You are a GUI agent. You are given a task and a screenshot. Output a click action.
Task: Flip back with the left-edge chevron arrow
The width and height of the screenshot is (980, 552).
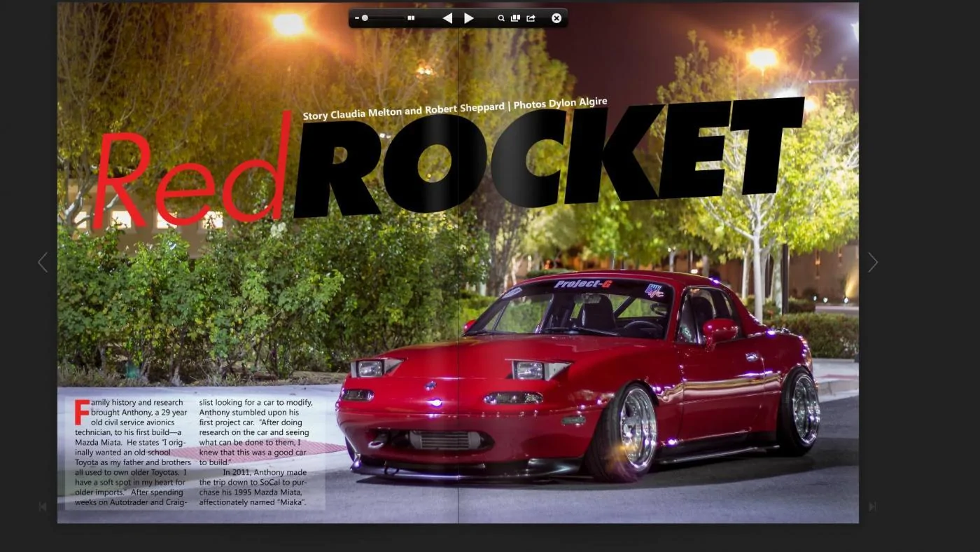[x=43, y=263]
